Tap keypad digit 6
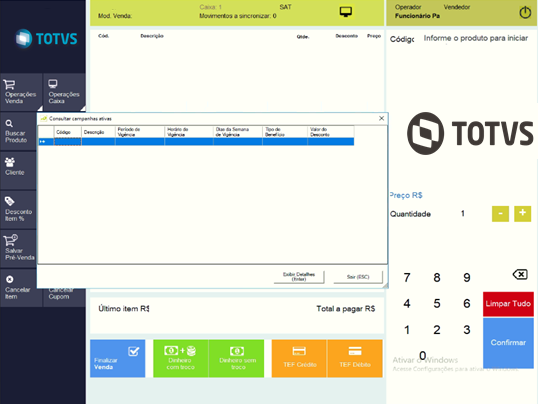This screenshot has width=538, height=404. tap(467, 303)
